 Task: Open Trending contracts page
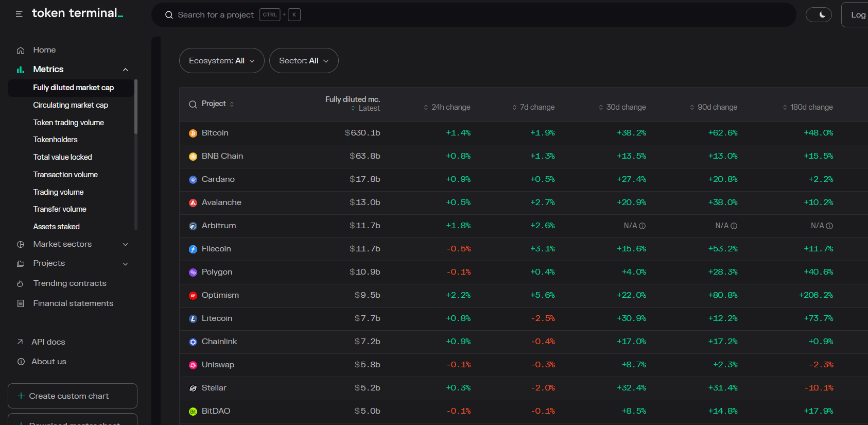click(x=70, y=283)
